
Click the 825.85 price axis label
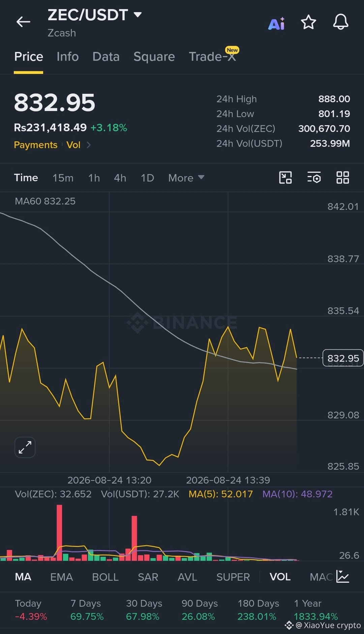coord(343,466)
